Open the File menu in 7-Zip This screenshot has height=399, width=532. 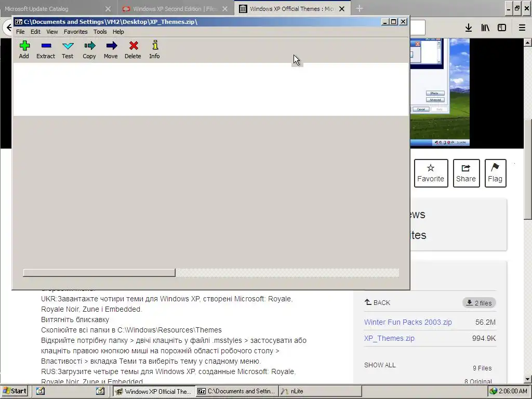(20, 32)
